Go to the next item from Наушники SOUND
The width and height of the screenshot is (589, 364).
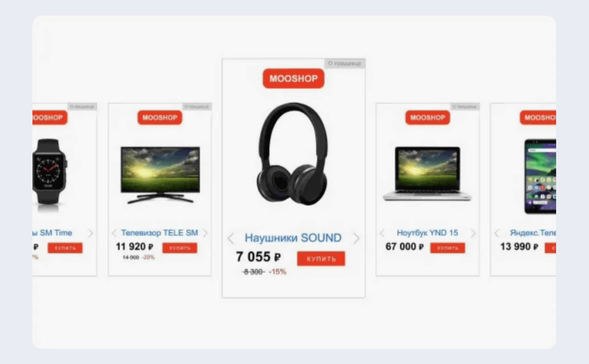coord(357,239)
